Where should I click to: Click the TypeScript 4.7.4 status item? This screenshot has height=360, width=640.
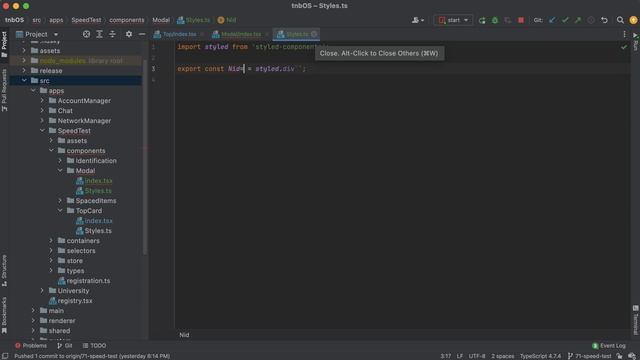[540, 356]
